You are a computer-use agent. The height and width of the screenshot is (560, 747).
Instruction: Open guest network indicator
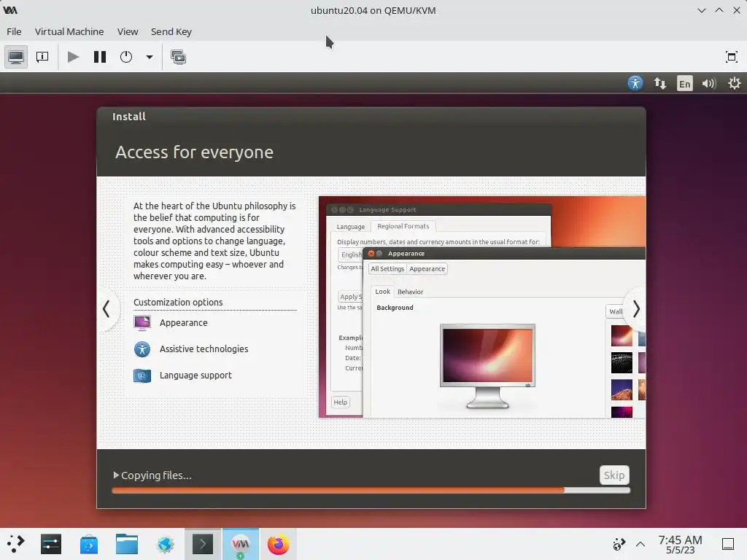(x=659, y=83)
